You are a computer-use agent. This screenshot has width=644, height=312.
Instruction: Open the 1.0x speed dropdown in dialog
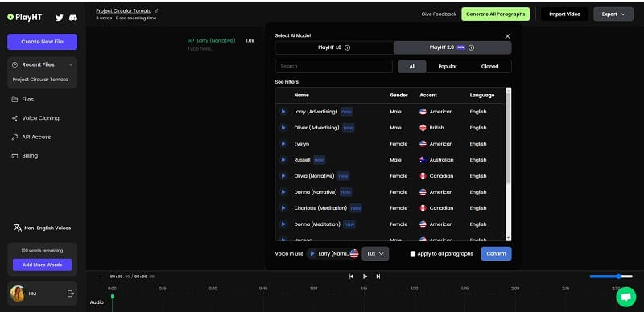[x=375, y=254]
